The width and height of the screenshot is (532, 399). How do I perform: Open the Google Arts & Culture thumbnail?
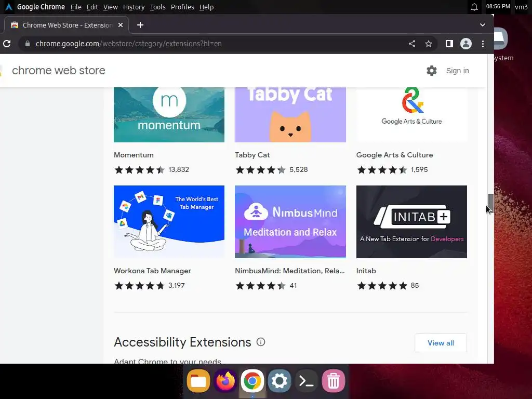(411, 115)
